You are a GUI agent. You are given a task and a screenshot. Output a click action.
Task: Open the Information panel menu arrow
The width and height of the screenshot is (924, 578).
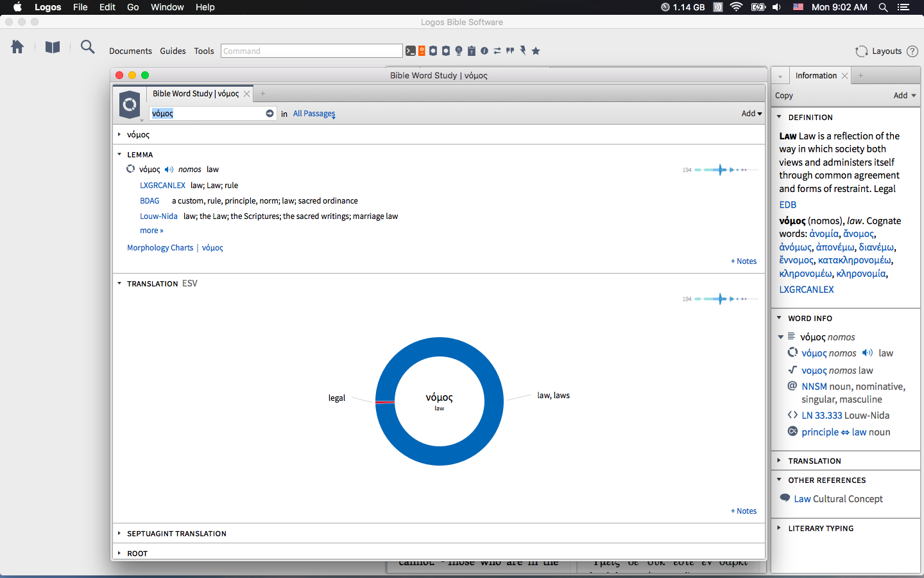click(x=780, y=76)
